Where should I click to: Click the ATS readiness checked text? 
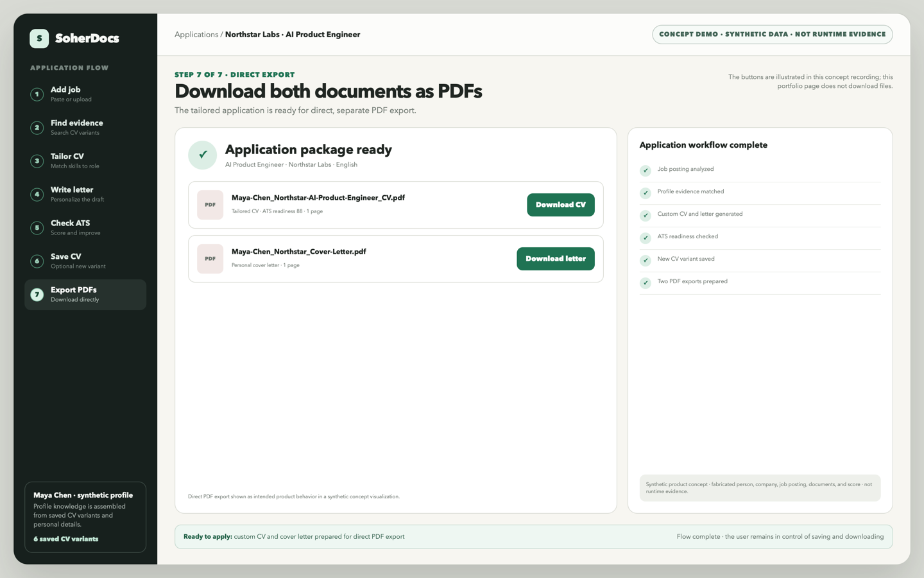pos(688,237)
